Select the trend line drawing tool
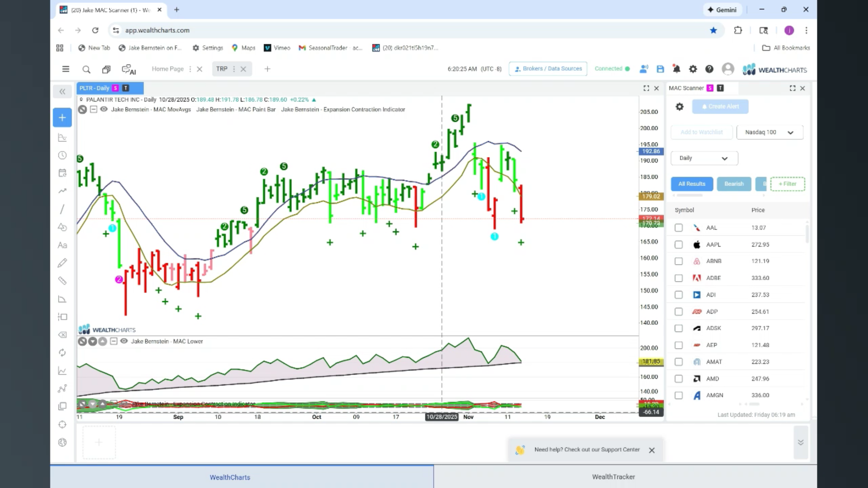This screenshot has height=488, width=868. (x=62, y=209)
